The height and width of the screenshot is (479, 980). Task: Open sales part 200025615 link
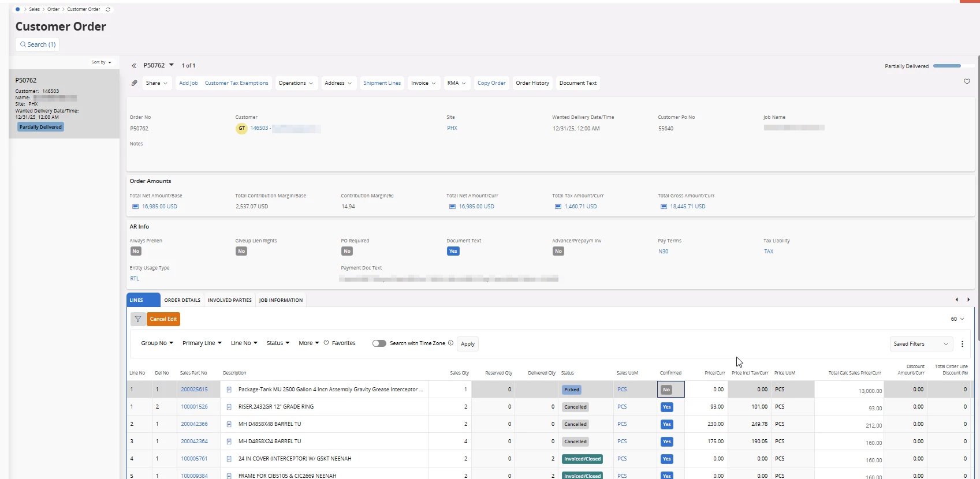click(194, 390)
